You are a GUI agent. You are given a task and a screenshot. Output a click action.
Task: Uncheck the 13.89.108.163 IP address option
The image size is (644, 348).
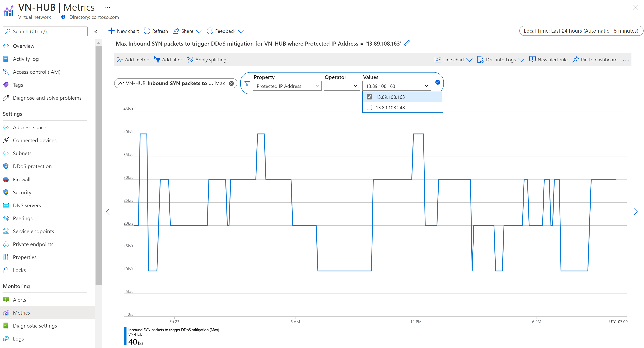coord(369,97)
